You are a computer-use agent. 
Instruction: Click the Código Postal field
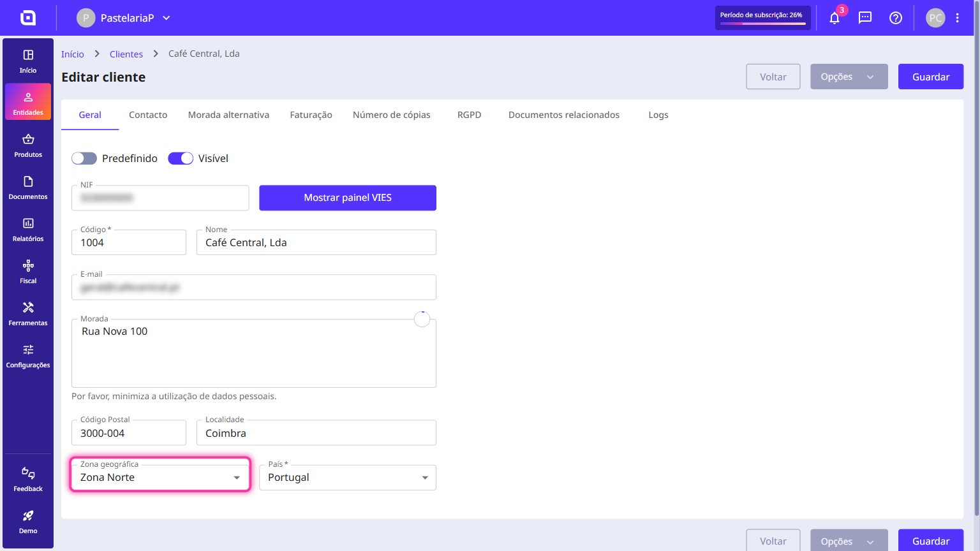(x=129, y=433)
